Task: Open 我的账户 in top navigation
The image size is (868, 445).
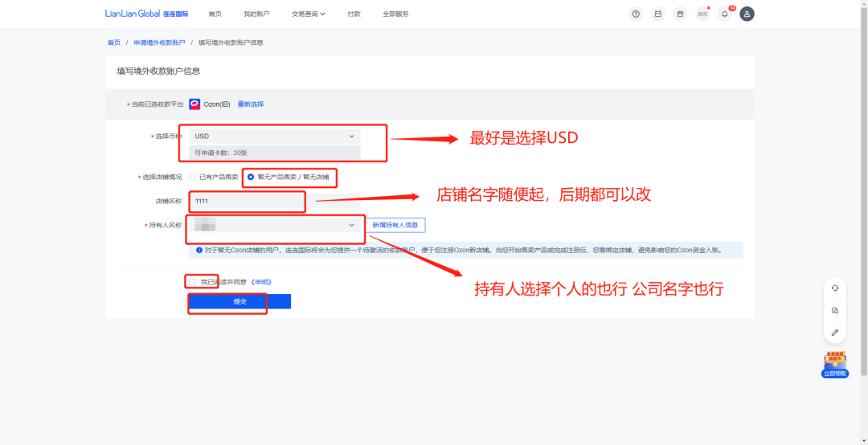Action: coord(256,14)
